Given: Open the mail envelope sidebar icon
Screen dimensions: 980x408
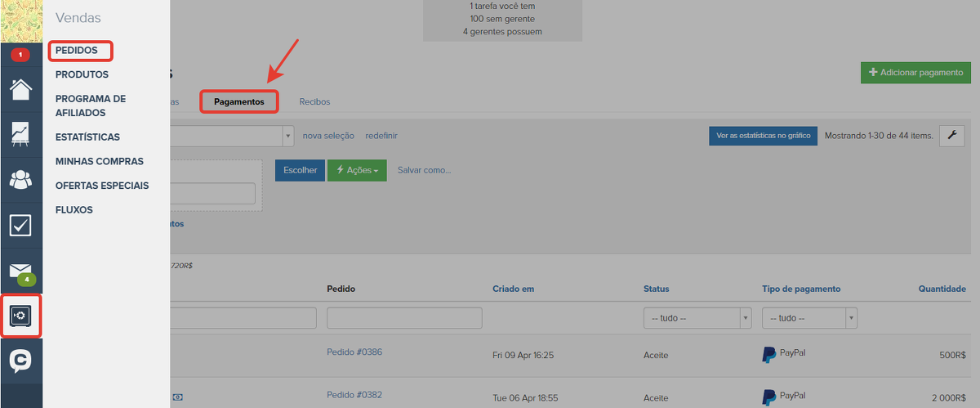Looking at the screenshot, I should coord(20,271).
